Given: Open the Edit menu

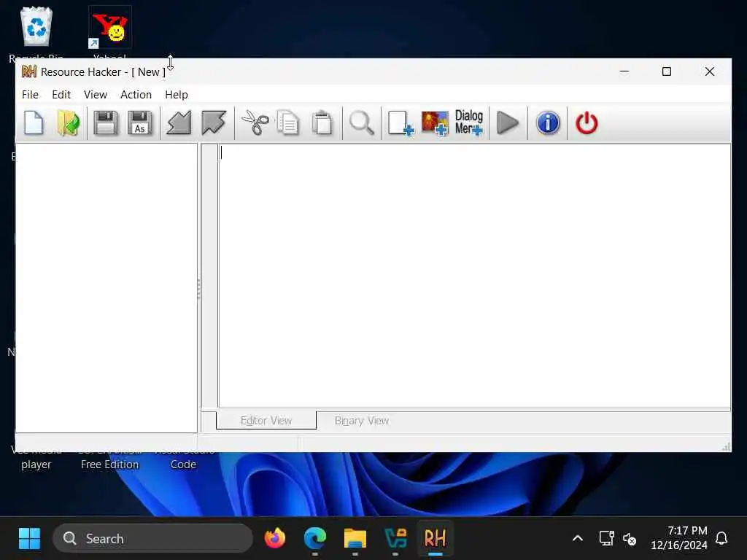Looking at the screenshot, I should tap(61, 94).
